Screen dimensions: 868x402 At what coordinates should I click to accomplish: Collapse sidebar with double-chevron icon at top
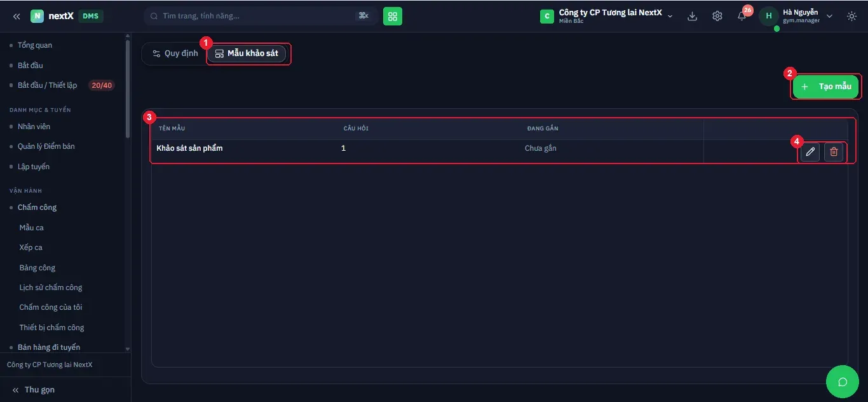click(17, 16)
